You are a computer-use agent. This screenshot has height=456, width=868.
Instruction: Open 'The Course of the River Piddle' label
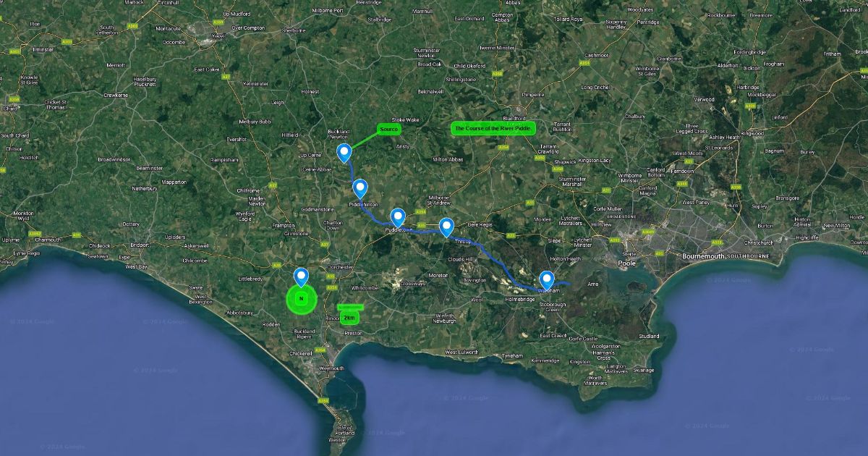493,128
